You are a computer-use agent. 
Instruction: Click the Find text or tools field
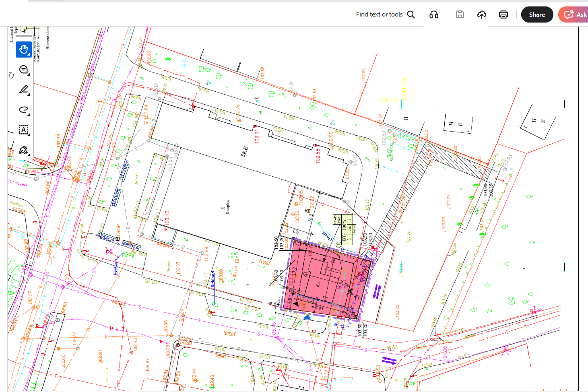pyautogui.click(x=385, y=14)
